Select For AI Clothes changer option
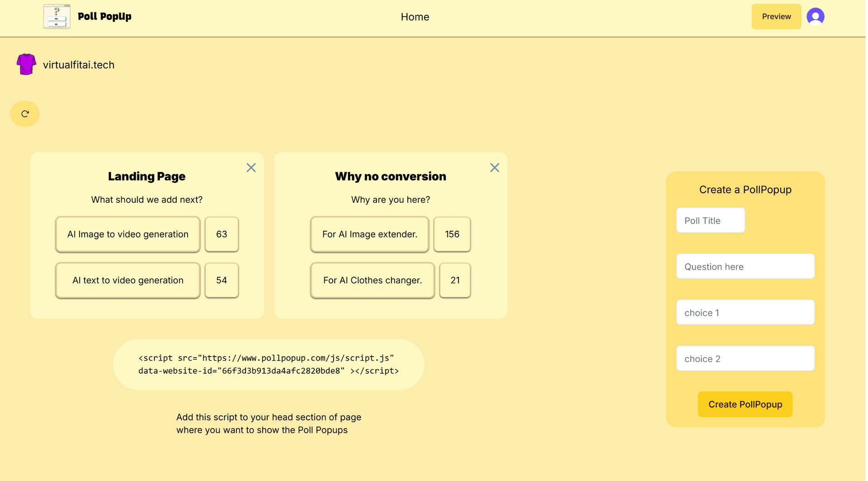The image size is (868, 481). (372, 281)
